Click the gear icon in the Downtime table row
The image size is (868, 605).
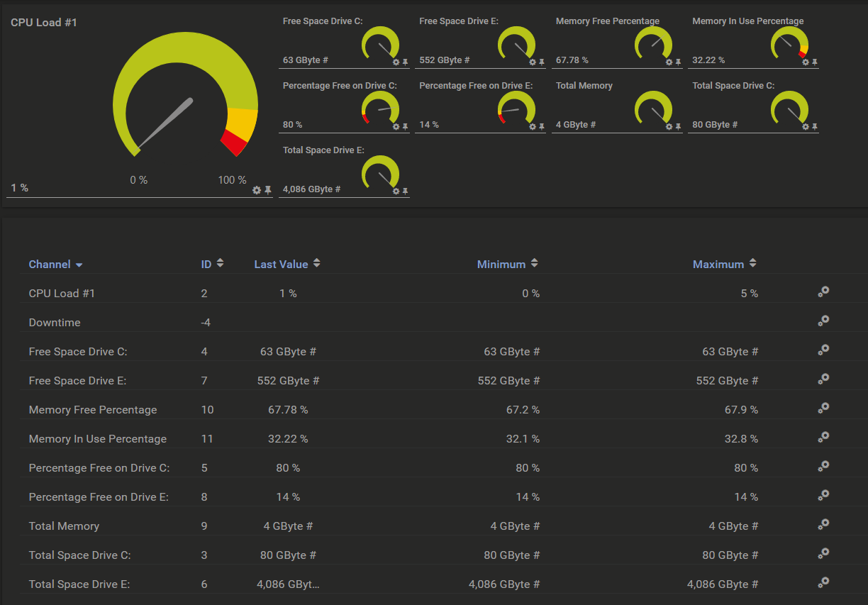point(823,321)
